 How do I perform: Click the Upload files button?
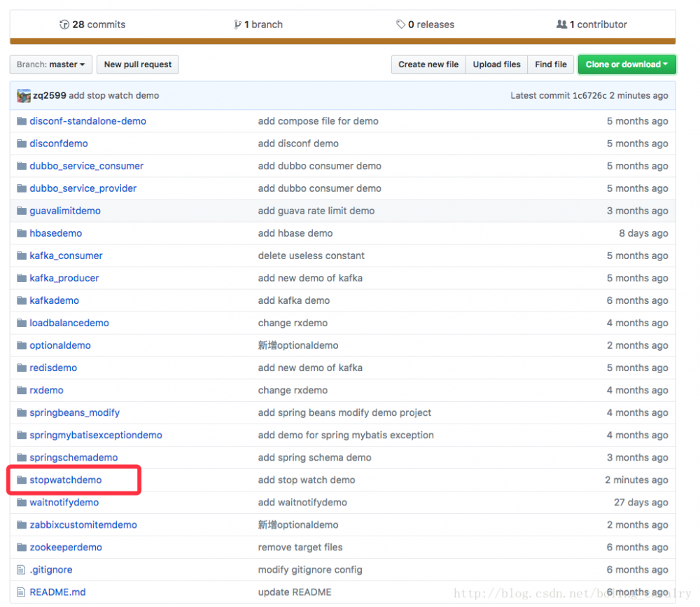coord(496,64)
